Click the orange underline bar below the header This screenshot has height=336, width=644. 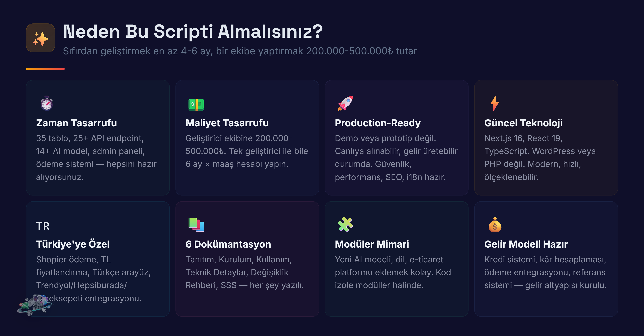click(x=45, y=69)
